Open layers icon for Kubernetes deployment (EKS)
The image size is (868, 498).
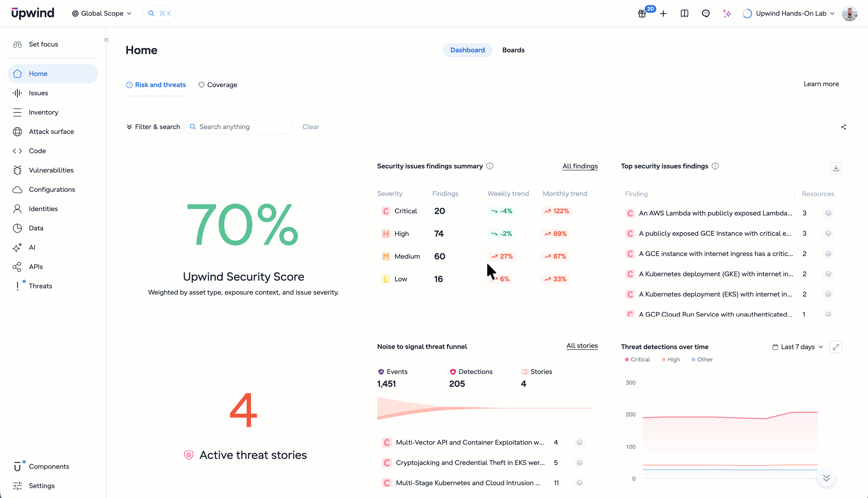(x=828, y=294)
